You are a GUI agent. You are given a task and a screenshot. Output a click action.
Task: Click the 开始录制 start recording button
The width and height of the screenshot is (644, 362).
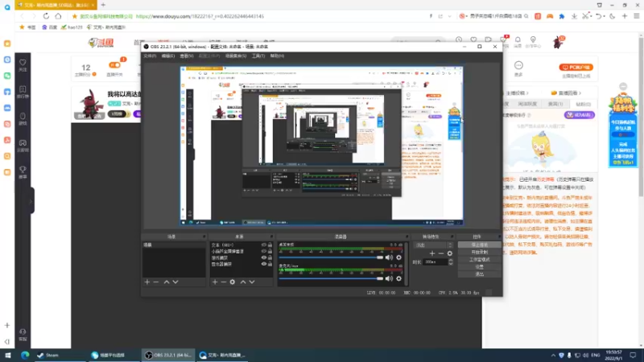tap(479, 252)
